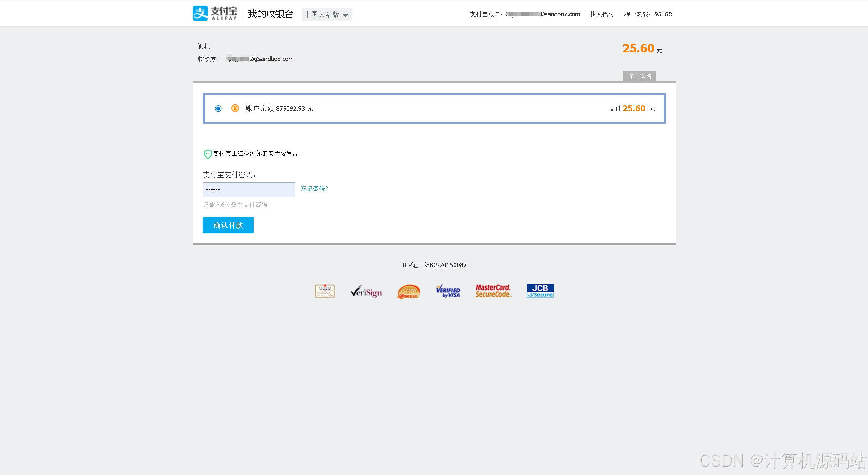Screen dimensions: 868x475
Task: Click the certificate badge before VeriSign
Action: pos(325,291)
